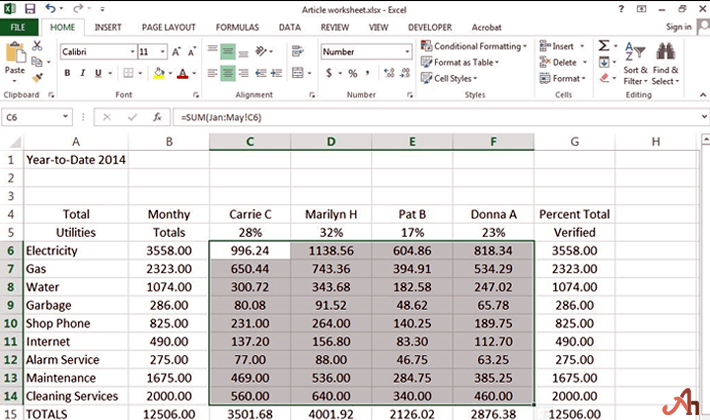The width and height of the screenshot is (710, 420).
Task: Click the Save icon in Quick Access
Action: (x=30, y=8)
